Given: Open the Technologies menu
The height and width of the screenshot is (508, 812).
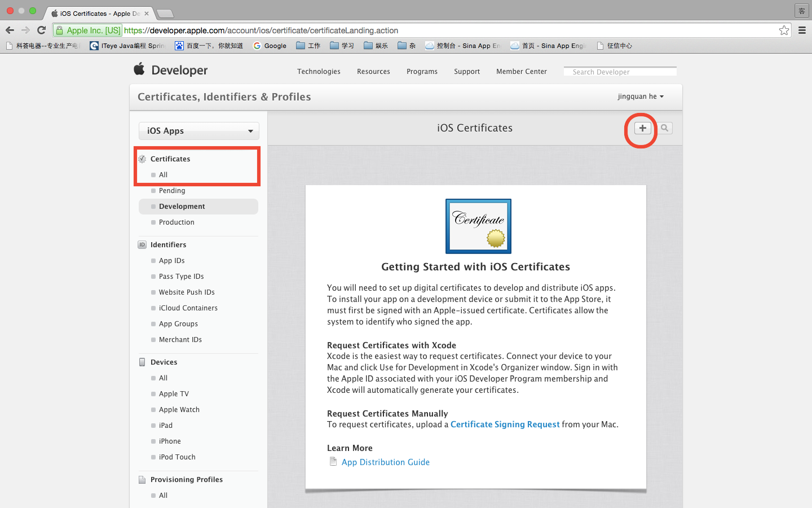Looking at the screenshot, I should click(319, 72).
